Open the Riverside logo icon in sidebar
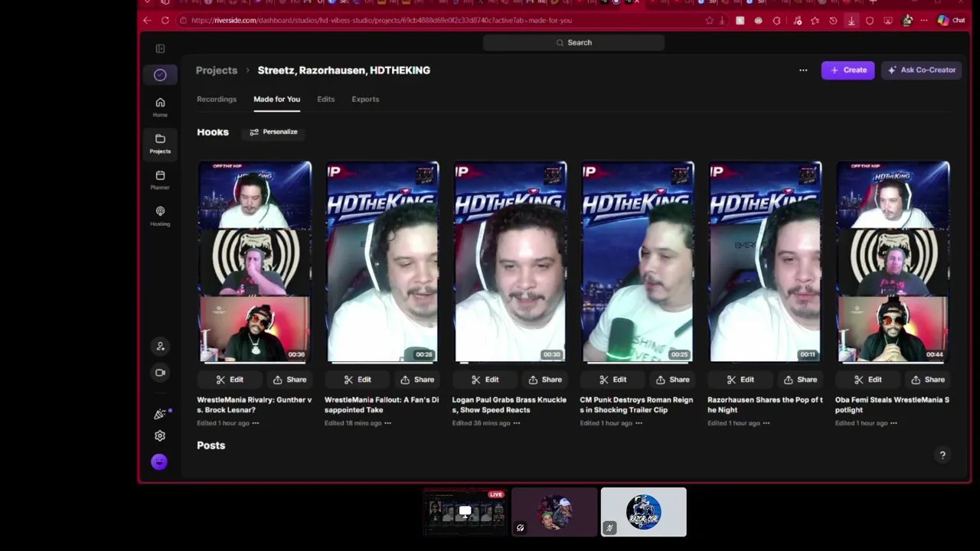 click(160, 75)
